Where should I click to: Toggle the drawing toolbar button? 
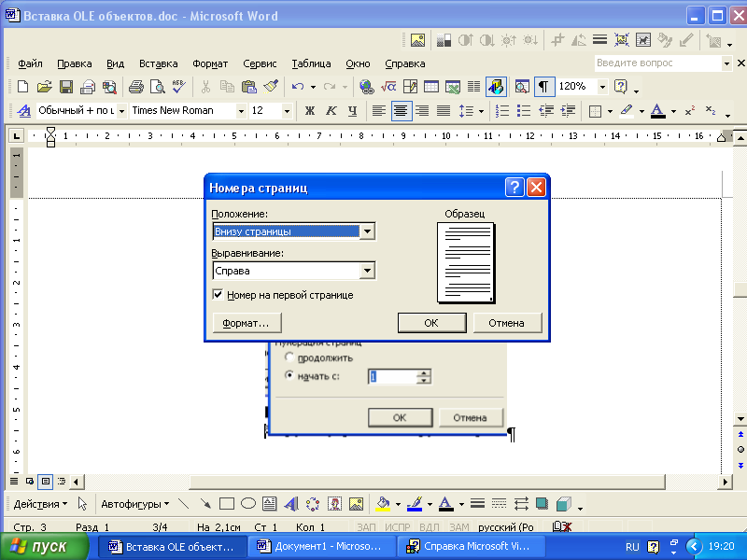coord(496,87)
